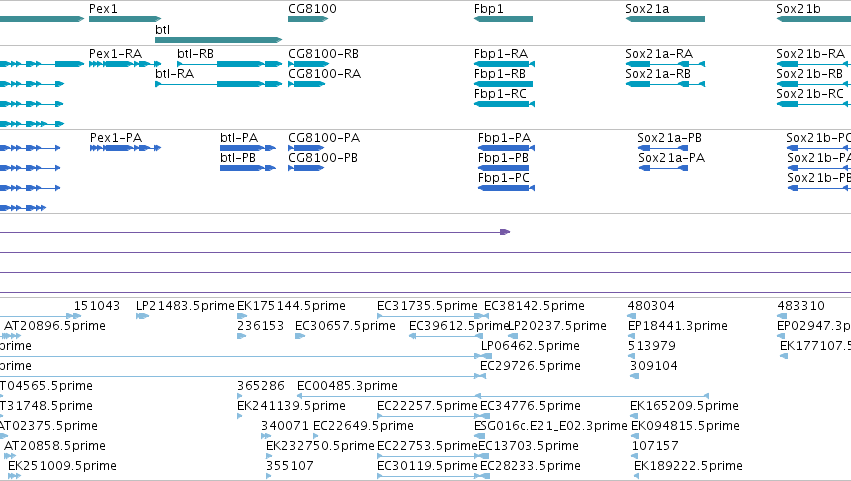Select the btl-PA protein label
The image size is (851, 481).
(239, 138)
